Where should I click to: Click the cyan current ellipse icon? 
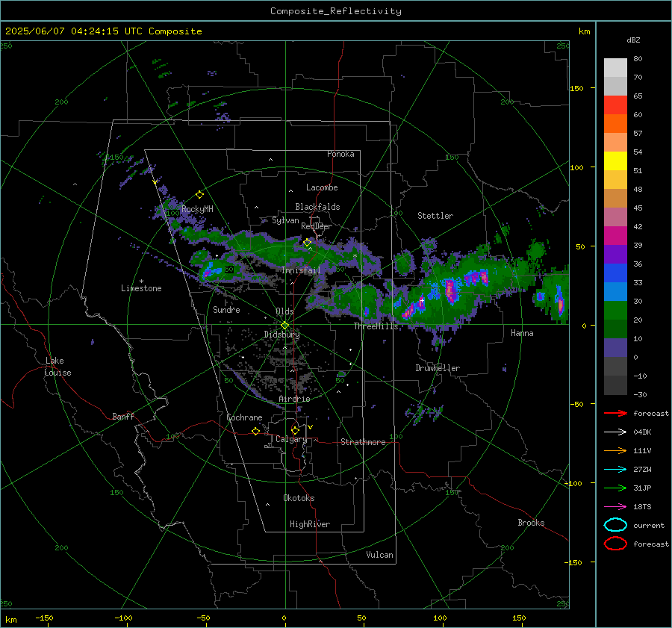click(615, 525)
